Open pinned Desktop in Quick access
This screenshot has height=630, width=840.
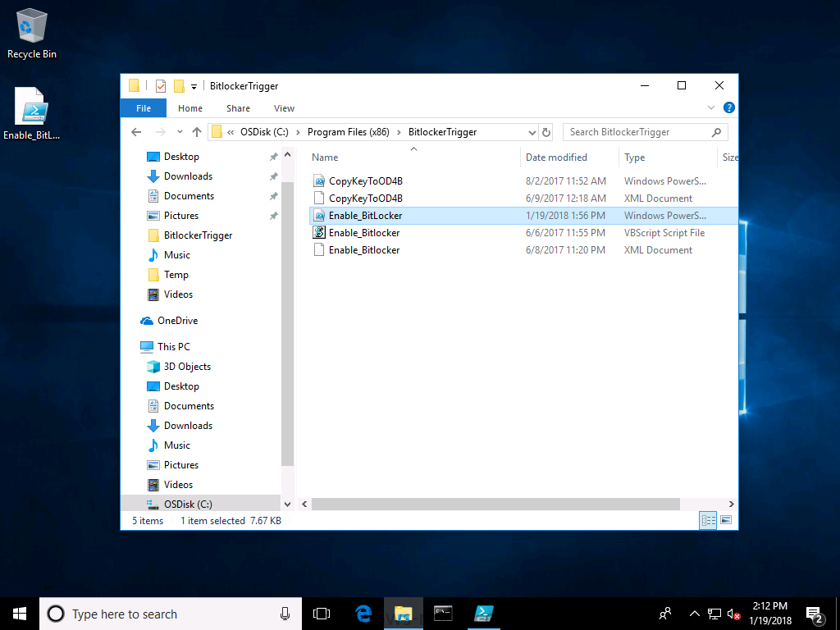pos(181,157)
